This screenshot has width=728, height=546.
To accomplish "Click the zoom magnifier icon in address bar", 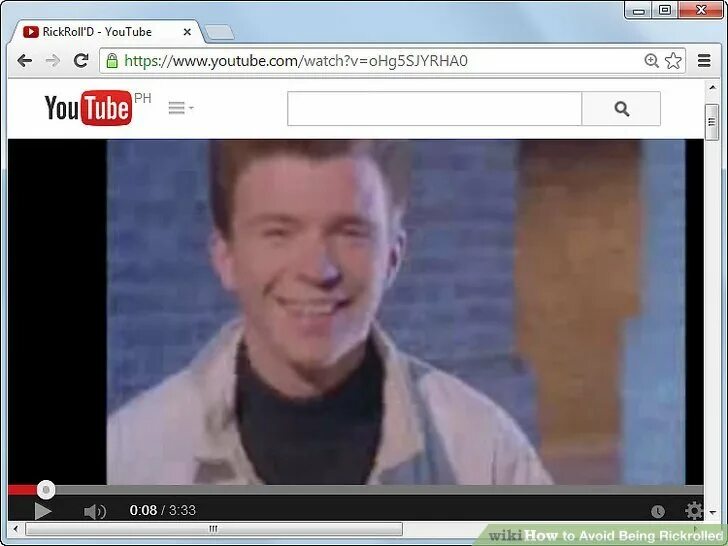I will tap(651, 60).
